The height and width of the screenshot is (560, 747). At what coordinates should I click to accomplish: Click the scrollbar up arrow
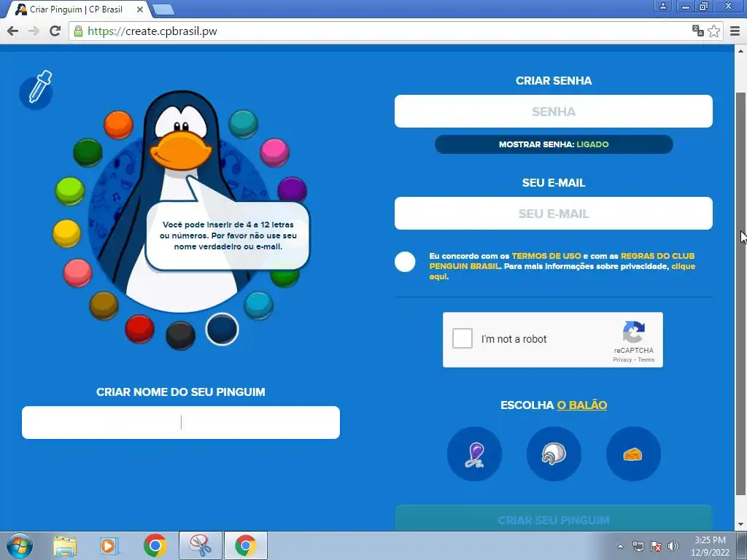tap(741, 51)
